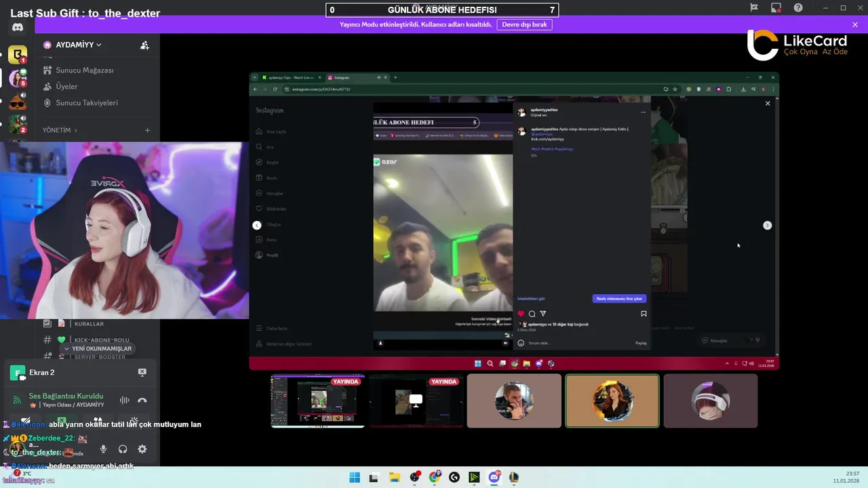
Task: Open Instagram Reels sidebar item
Action: click(x=267, y=178)
